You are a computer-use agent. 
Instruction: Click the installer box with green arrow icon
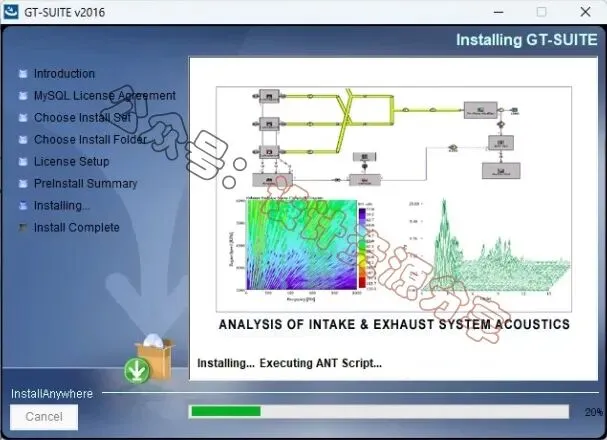coord(149,359)
